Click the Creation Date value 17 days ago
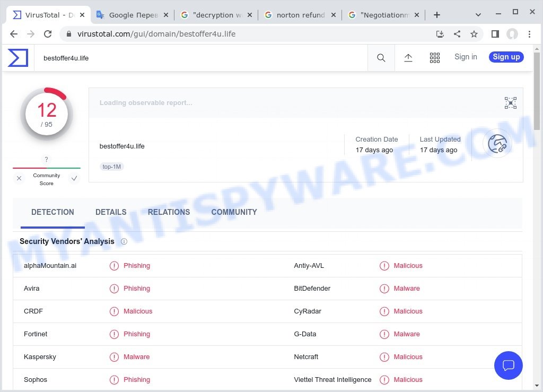The height and width of the screenshot is (392, 543). (x=374, y=150)
